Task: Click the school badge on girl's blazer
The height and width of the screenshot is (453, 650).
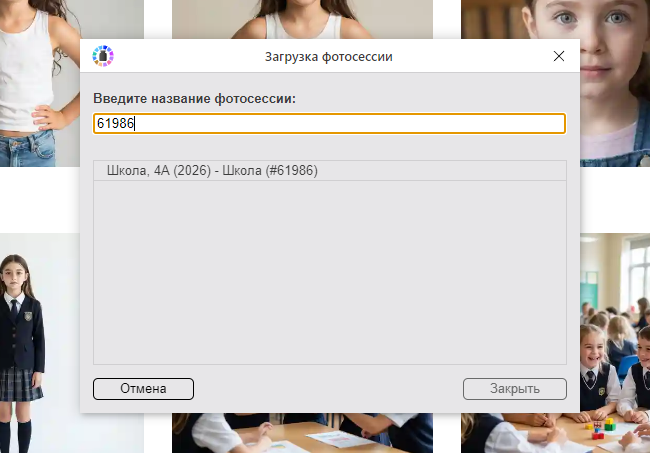Action: pos(28,316)
